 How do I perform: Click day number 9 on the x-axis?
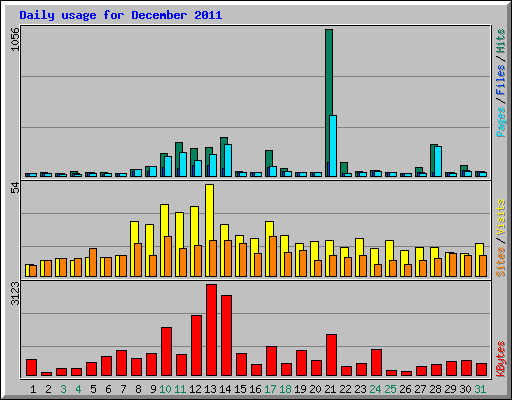point(153,389)
